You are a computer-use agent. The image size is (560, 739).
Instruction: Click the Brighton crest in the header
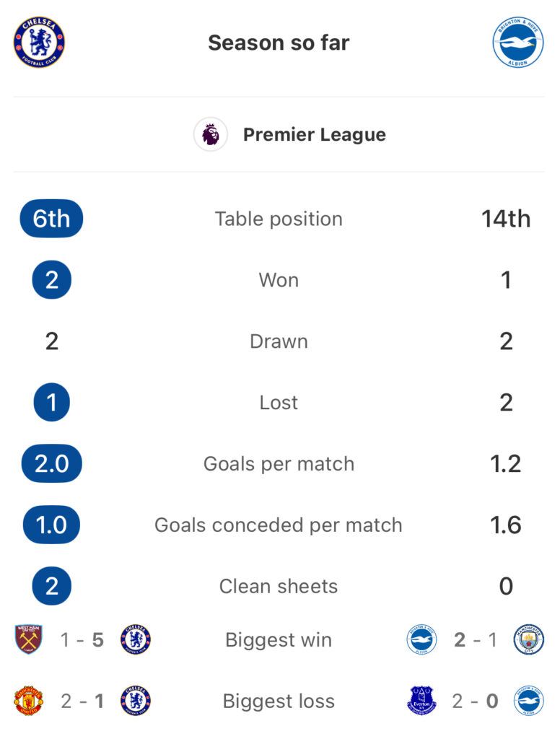(518, 43)
